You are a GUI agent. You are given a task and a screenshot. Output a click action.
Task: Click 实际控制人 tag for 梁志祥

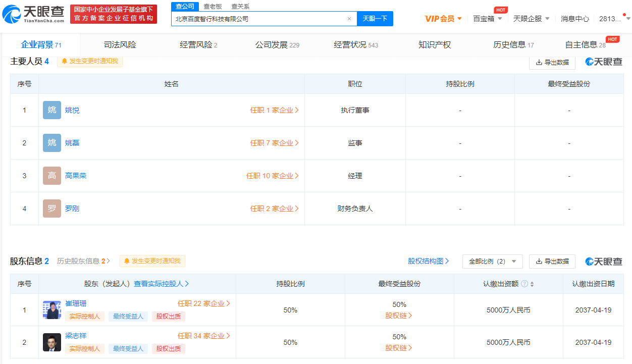coord(85,349)
